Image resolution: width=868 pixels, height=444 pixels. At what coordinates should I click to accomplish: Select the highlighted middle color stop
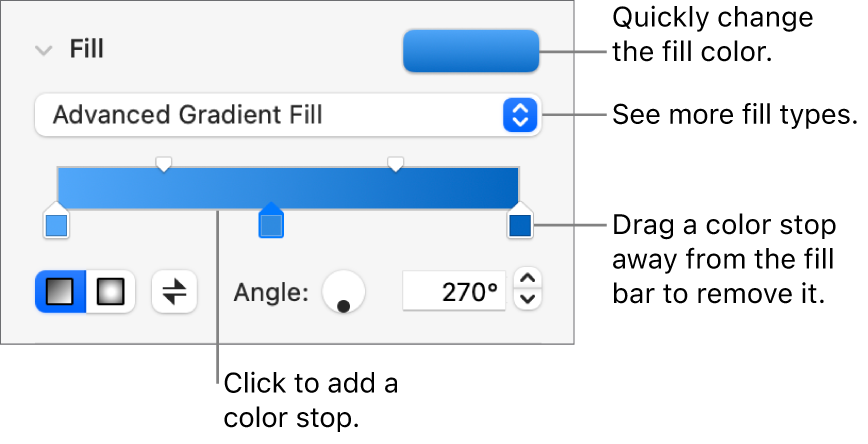[x=270, y=224]
